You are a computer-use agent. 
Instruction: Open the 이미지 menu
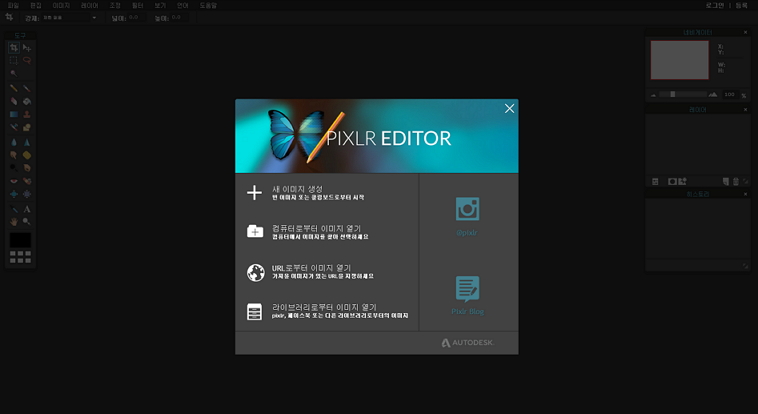(61, 5)
